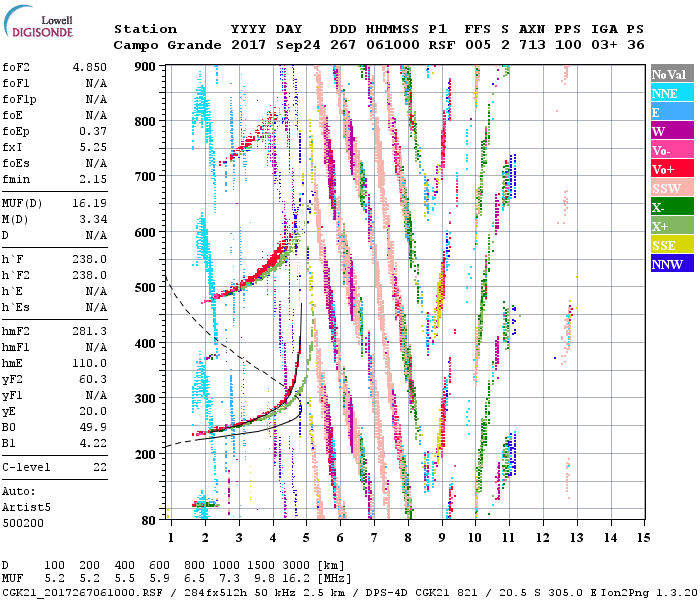Screen dimensions: 700x600
Task: Click the yE value 20.0
Action: point(93,412)
